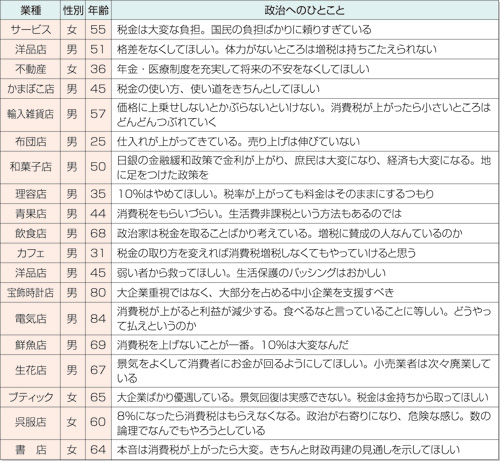Select the 輸入雑貨店 cell
Viewport: 500px width, 461px height.
[30, 115]
